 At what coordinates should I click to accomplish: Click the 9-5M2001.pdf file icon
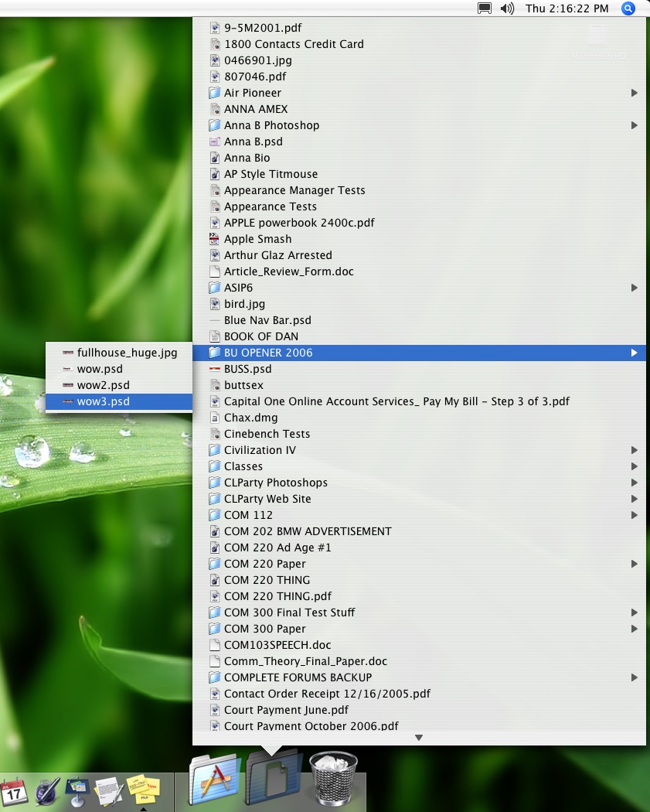(x=215, y=28)
